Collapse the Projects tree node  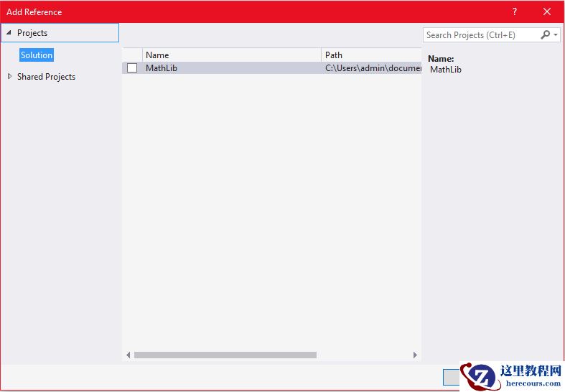click(x=9, y=33)
